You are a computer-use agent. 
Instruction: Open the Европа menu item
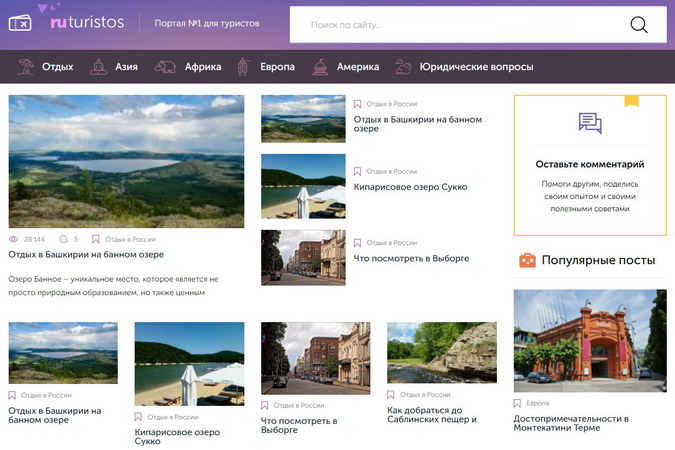coord(277,67)
